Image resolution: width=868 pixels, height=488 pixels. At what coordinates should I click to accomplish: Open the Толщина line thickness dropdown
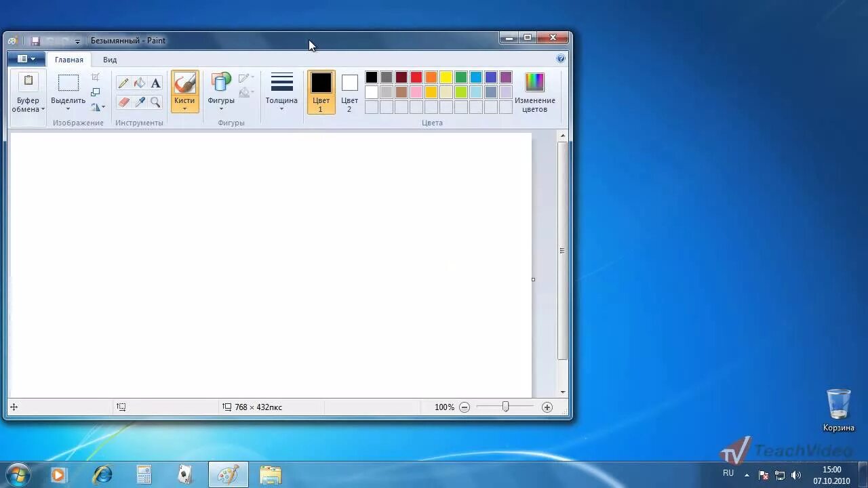281,92
